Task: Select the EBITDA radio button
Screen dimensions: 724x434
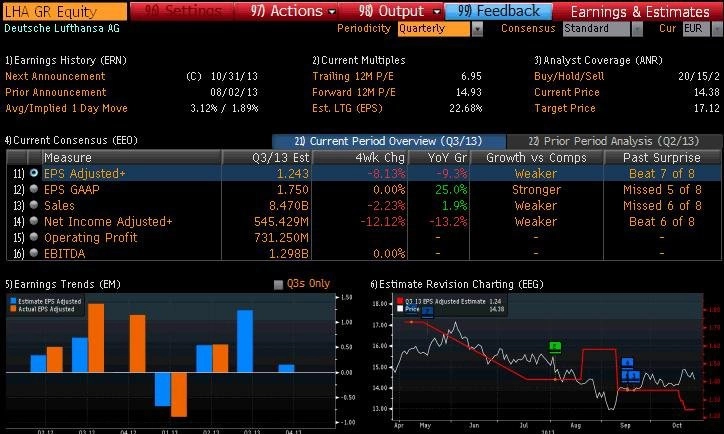Action: (x=34, y=253)
